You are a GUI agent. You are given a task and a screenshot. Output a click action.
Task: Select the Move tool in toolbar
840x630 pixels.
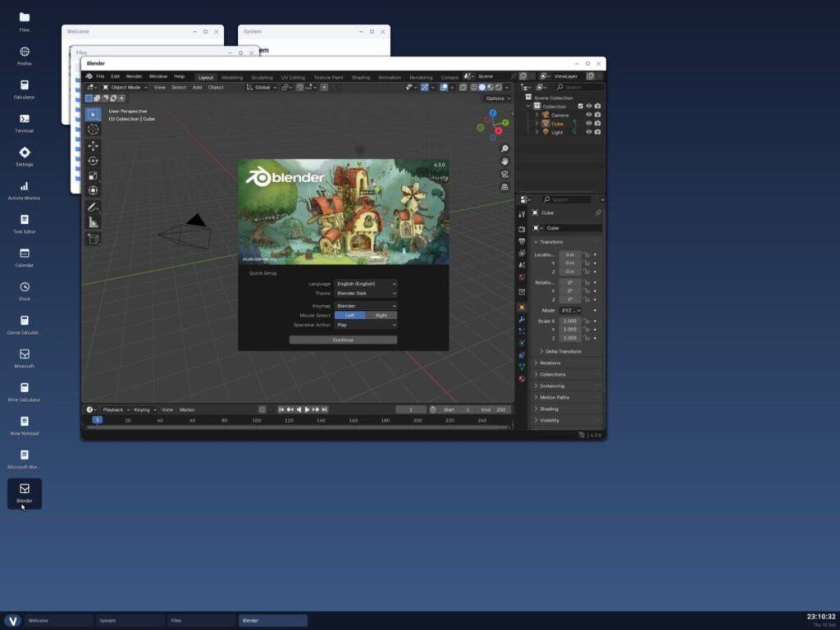(x=93, y=146)
